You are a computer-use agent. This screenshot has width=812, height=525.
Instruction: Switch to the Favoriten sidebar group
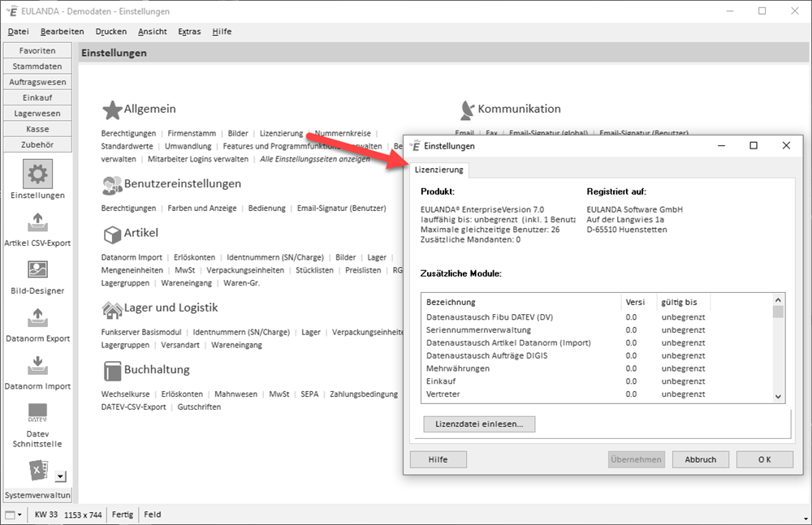[x=37, y=51]
